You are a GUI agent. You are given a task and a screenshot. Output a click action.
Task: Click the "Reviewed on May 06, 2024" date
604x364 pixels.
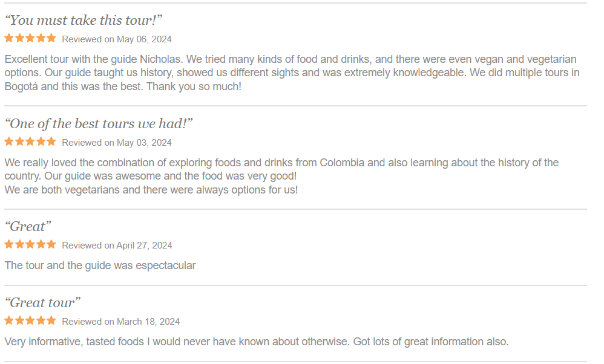117,39
